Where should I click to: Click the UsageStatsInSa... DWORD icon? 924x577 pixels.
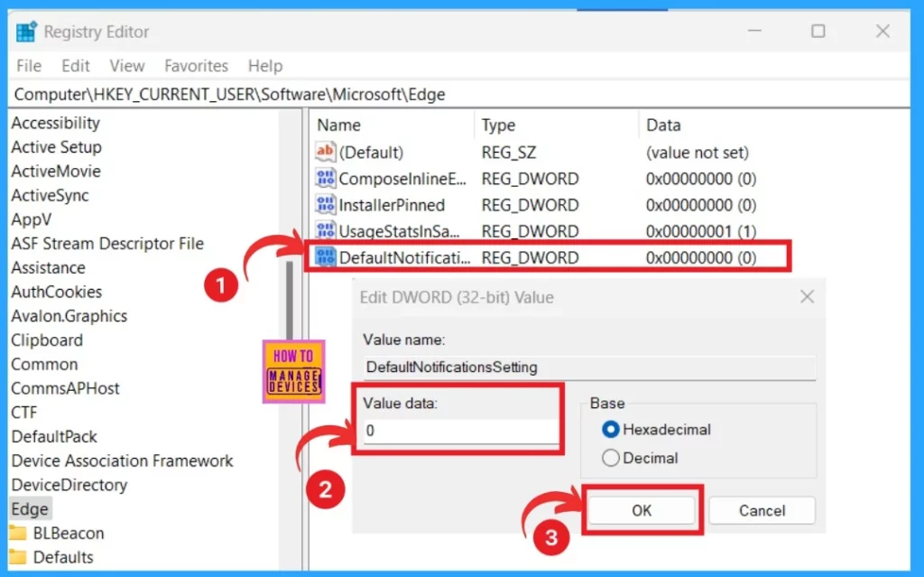coord(325,230)
